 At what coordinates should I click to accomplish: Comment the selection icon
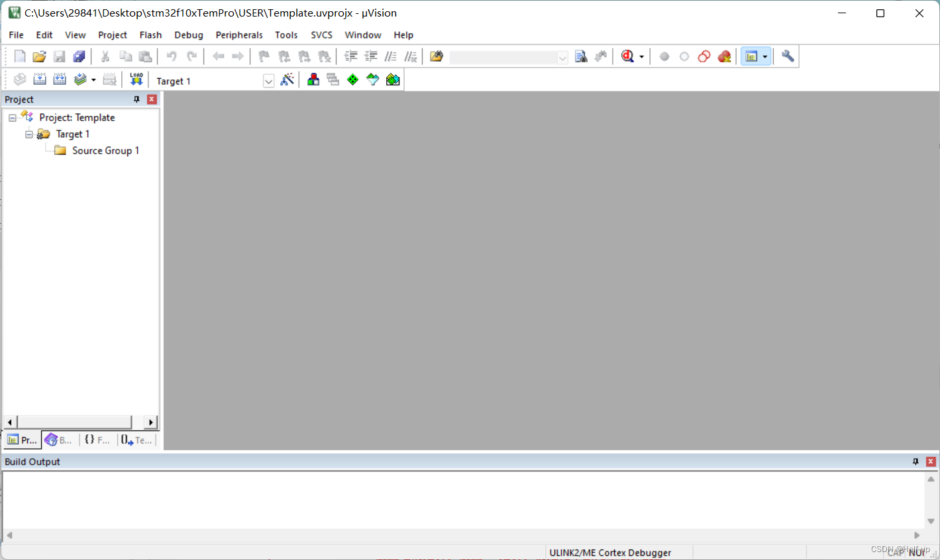point(391,56)
